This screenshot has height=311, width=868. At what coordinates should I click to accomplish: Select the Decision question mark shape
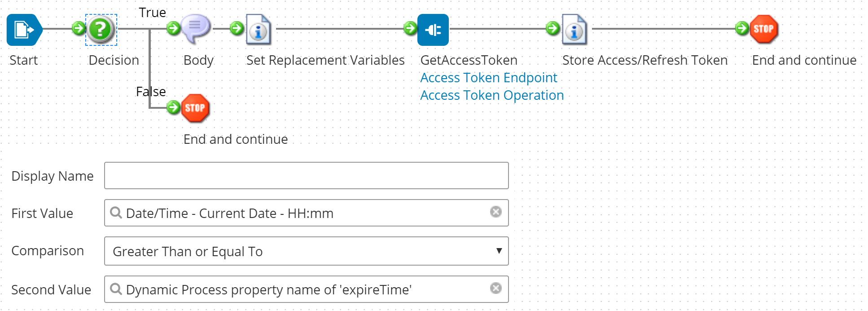(x=101, y=30)
